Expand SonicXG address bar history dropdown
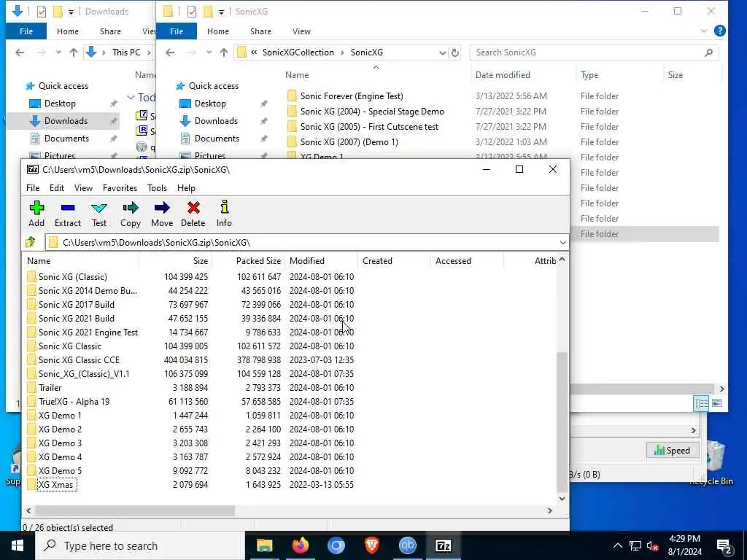The image size is (747, 560). [443, 52]
